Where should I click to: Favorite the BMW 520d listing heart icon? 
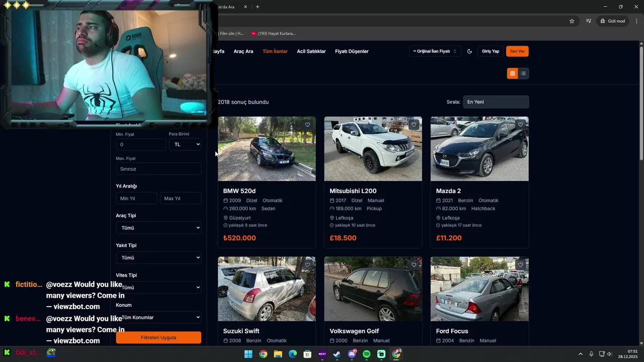(x=307, y=125)
